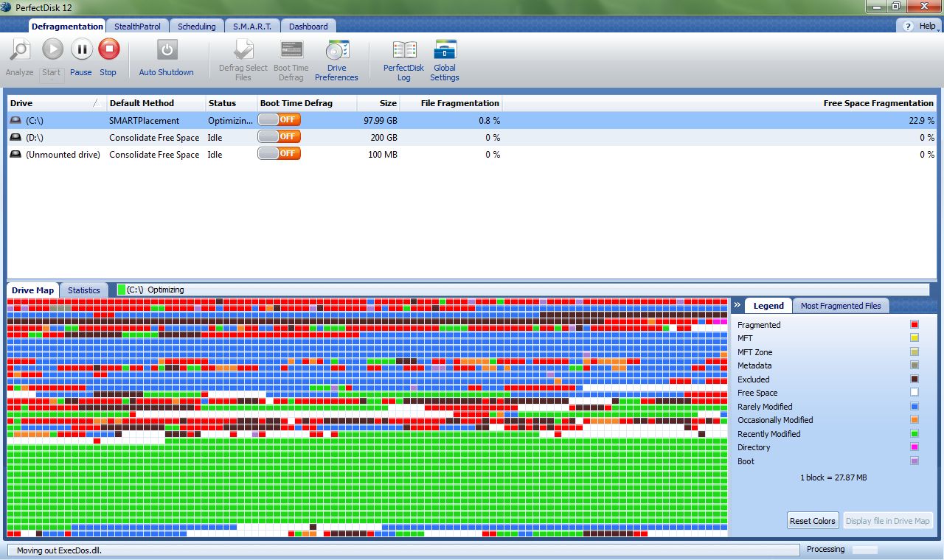This screenshot has width=944, height=560.
Task: Click the D:\ drive disk icon
Action: tap(16, 137)
